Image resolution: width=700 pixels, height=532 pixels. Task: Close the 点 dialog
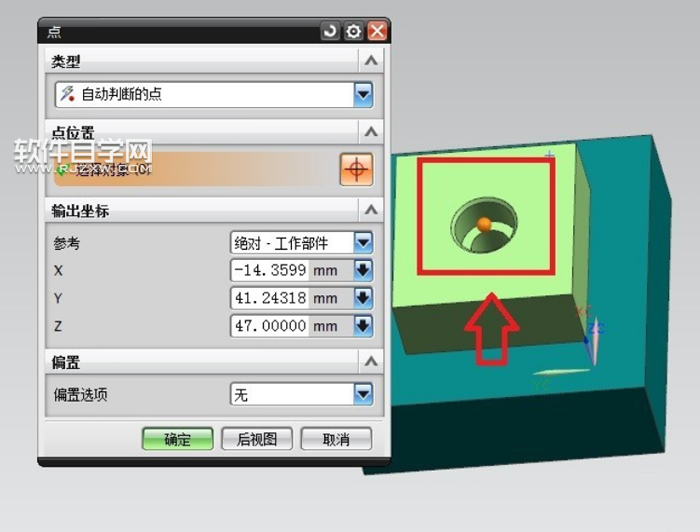click(x=377, y=31)
